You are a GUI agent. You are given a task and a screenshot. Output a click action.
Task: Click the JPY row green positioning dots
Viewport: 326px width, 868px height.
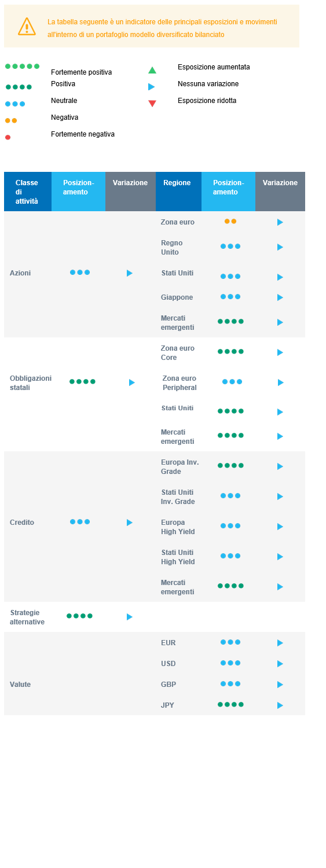point(230,704)
